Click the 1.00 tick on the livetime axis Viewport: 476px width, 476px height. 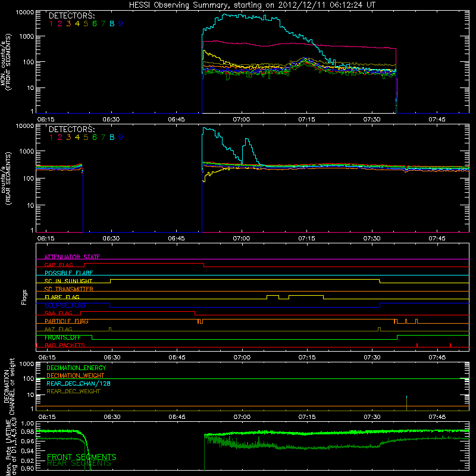28,423
